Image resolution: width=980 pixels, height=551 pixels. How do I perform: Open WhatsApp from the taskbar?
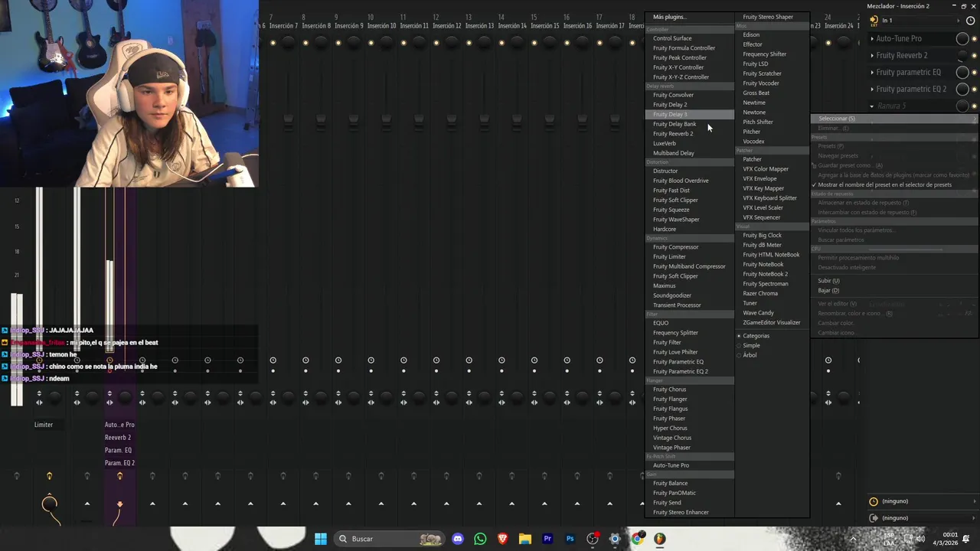pos(480,539)
